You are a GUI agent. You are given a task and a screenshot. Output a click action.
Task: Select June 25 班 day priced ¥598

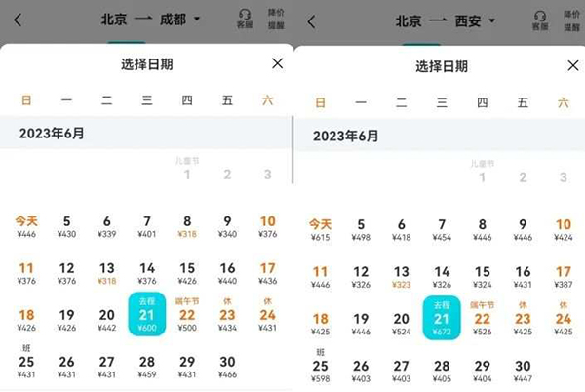[320, 368]
